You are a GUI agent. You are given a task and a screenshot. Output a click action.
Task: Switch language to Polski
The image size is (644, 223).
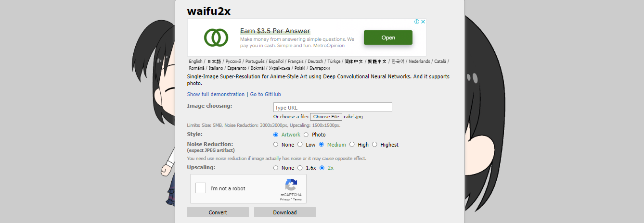pyautogui.click(x=299, y=68)
